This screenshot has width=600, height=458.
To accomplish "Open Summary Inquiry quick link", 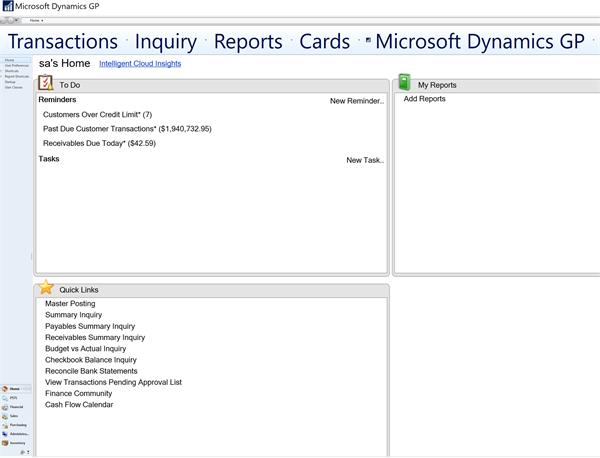I will click(x=73, y=315).
